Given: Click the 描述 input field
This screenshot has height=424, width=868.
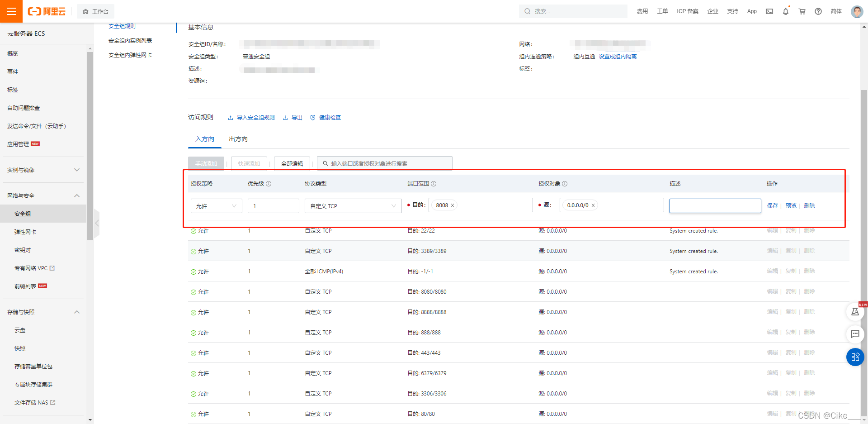Looking at the screenshot, I should (x=715, y=206).
